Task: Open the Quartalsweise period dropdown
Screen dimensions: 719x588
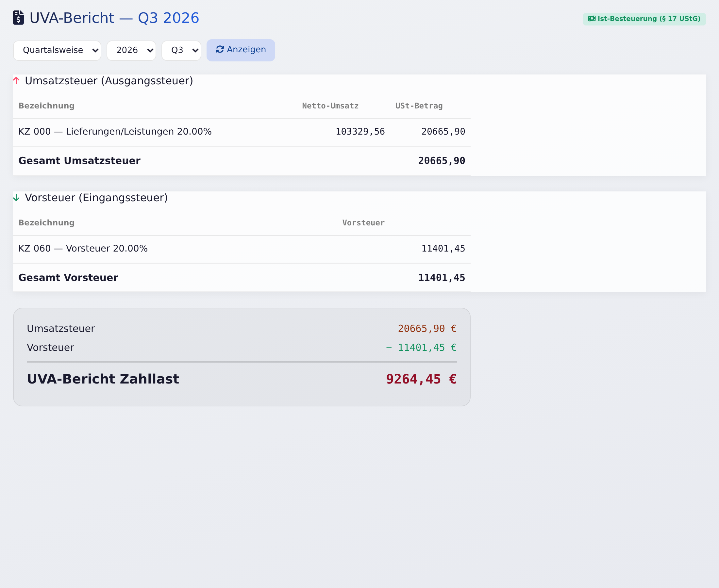Action: (x=57, y=50)
